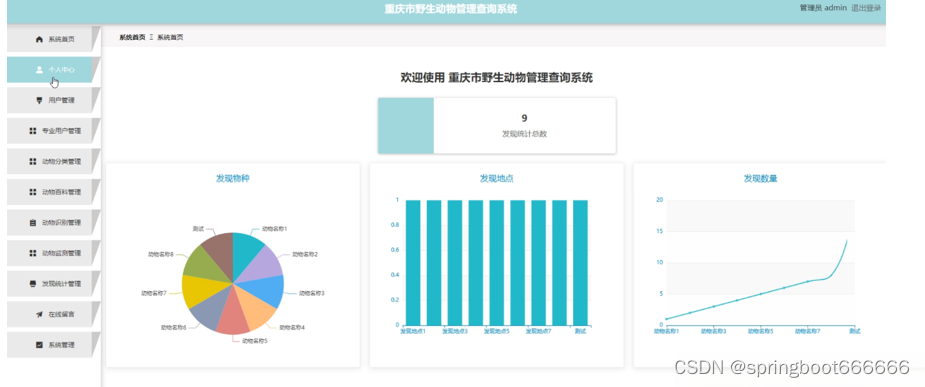The image size is (925, 387).
Task: Click the 15 value on line chart axis
Action: coord(660,231)
